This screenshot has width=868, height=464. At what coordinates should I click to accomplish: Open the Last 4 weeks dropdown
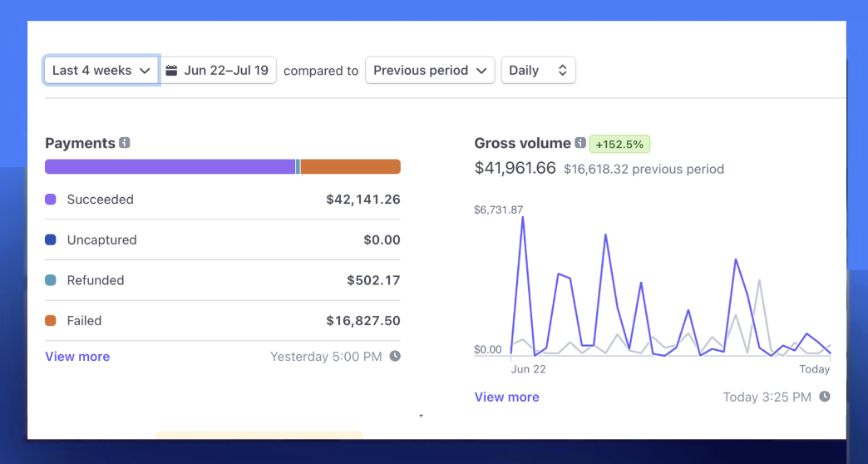click(101, 71)
